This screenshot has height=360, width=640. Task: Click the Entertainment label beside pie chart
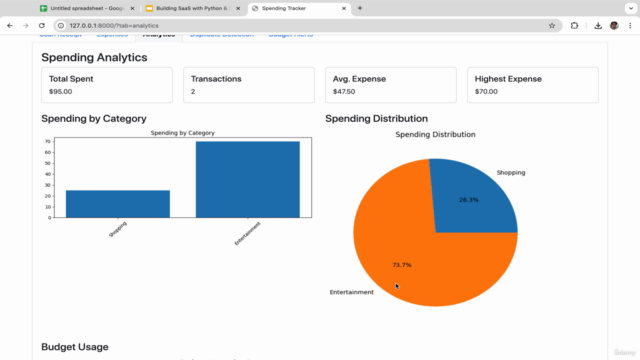pos(351,292)
